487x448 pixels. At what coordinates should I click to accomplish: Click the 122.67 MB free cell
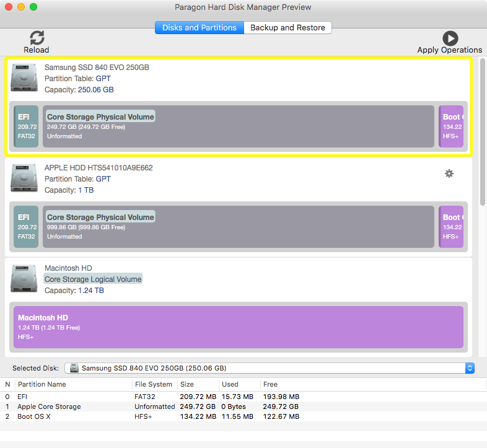coord(281,416)
